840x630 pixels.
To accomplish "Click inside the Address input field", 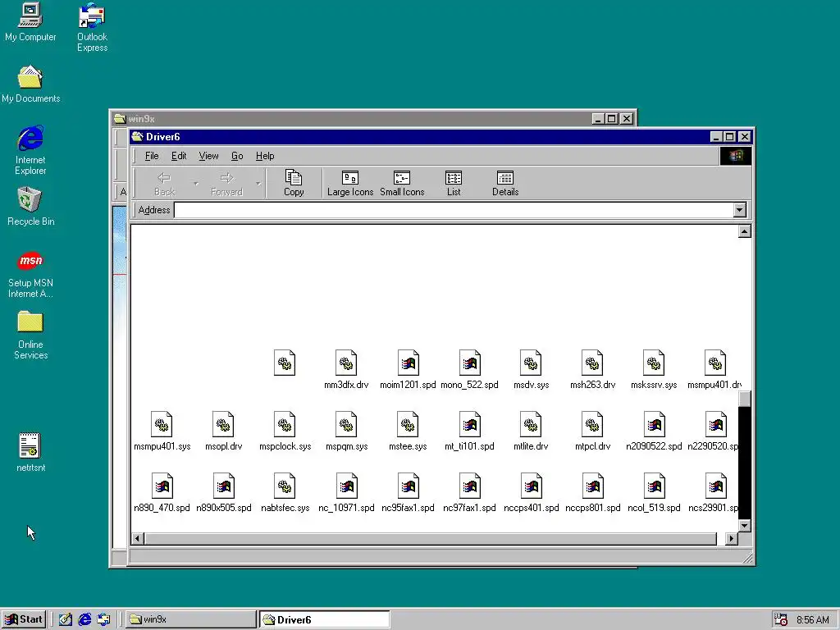I will pos(454,210).
